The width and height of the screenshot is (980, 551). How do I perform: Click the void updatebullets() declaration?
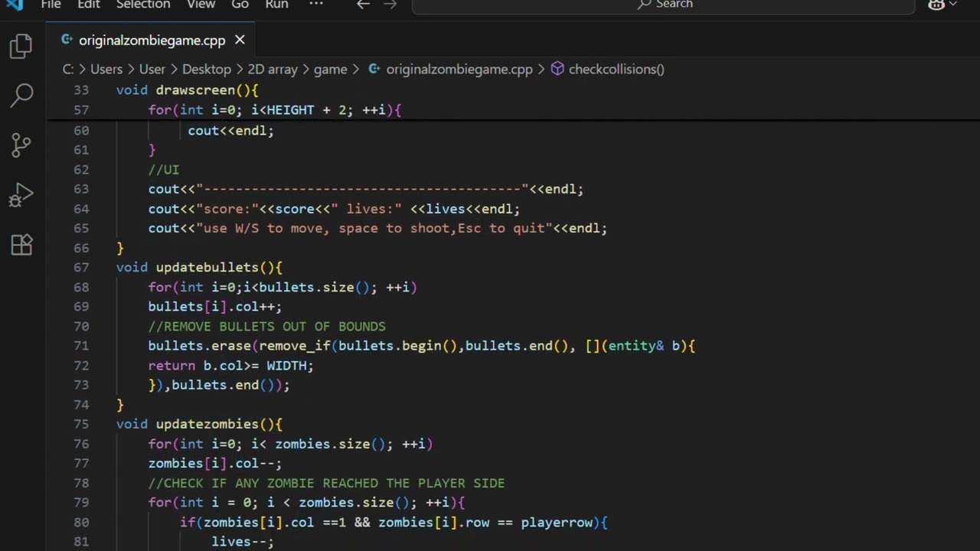pyautogui.click(x=199, y=267)
